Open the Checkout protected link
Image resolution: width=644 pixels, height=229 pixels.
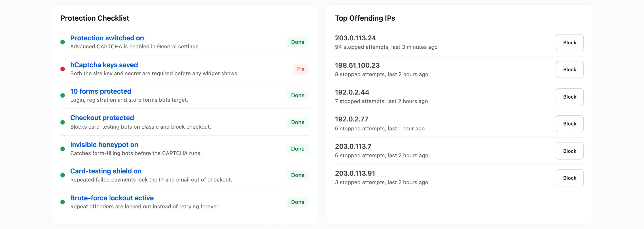pos(102,118)
